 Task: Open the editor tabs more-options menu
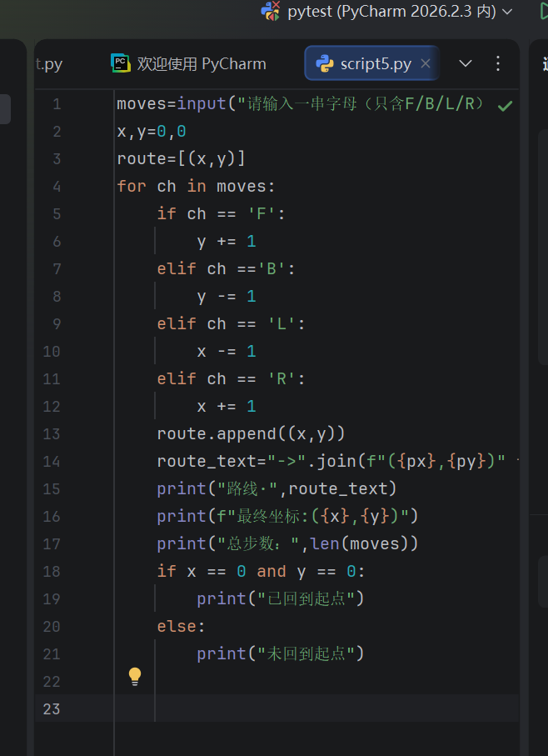pyautogui.click(x=498, y=63)
